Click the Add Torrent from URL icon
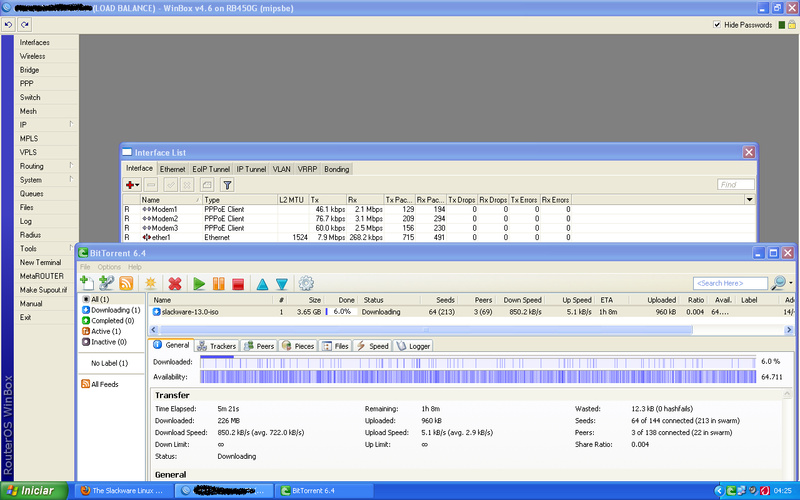Viewport: 800px width, 500px height. [x=106, y=283]
